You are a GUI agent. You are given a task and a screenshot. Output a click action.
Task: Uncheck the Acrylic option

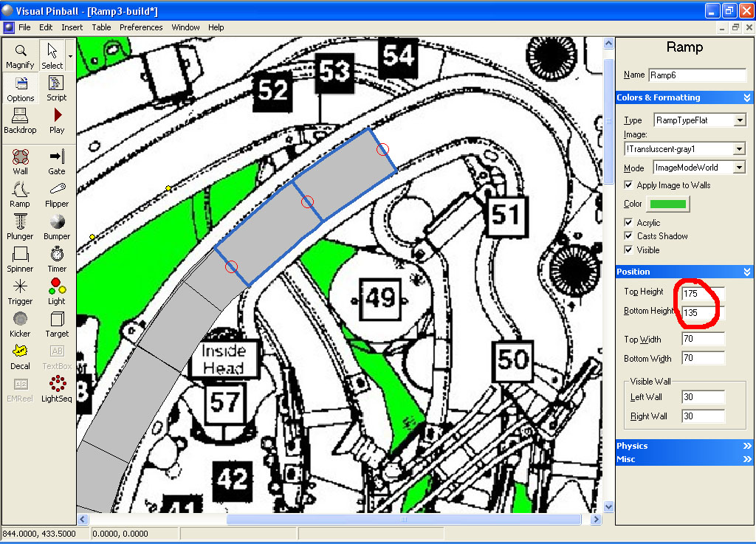pyautogui.click(x=629, y=223)
